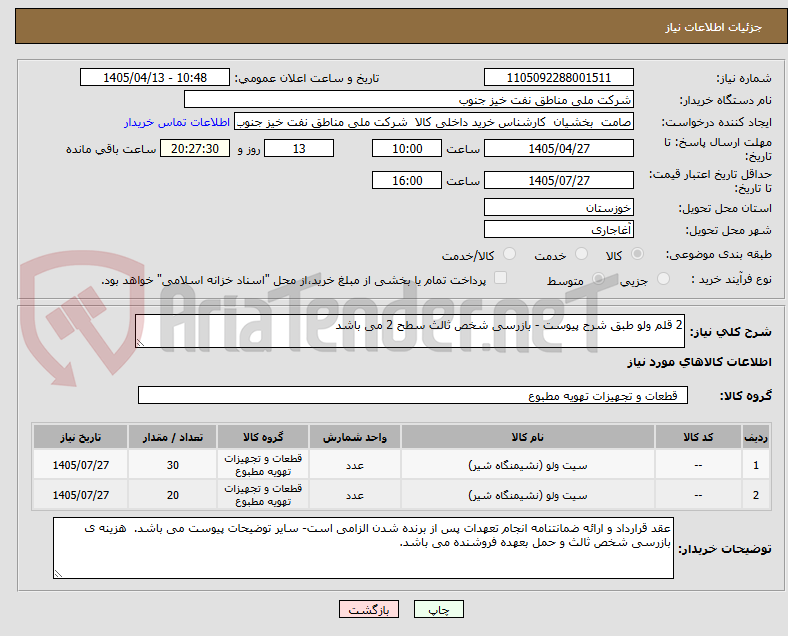Viewport: 788px width, 636px height.
Task: Click the goods group cell in row 2
Action: click(x=263, y=495)
